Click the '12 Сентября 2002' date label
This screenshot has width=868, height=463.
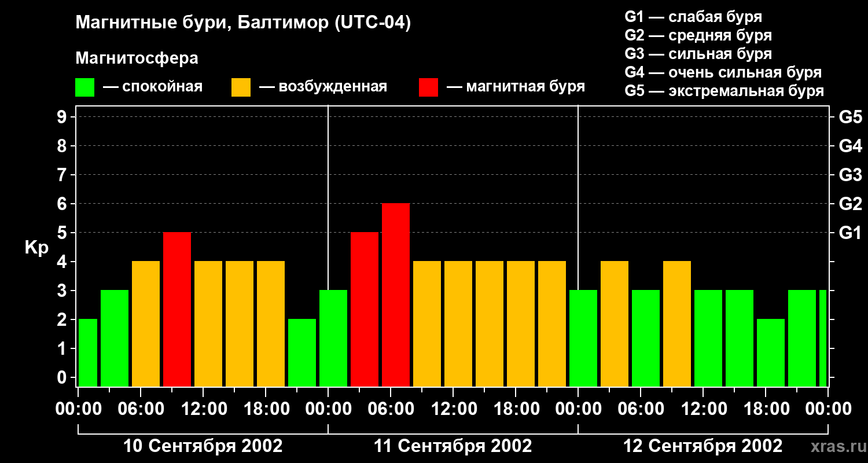pos(703,446)
